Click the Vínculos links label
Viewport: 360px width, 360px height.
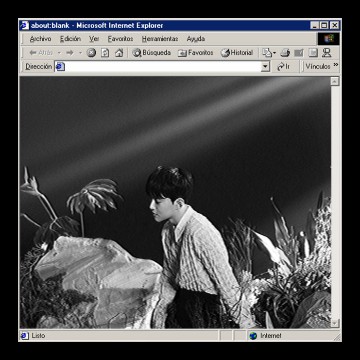coord(318,67)
